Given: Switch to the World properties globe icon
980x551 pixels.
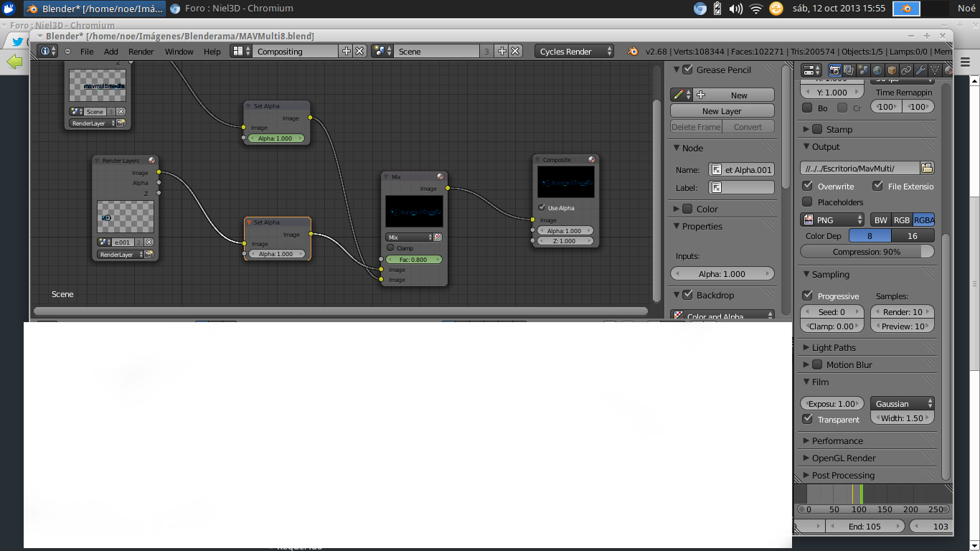Looking at the screenshot, I should [x=877, y=70].
